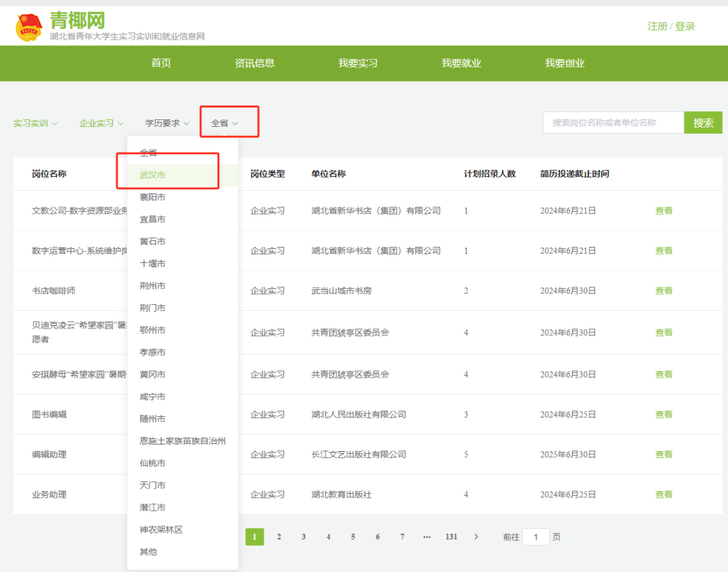Go to page 131 in pagination
This screenshot has height=572, width=728.
click(x=452, y=537)
